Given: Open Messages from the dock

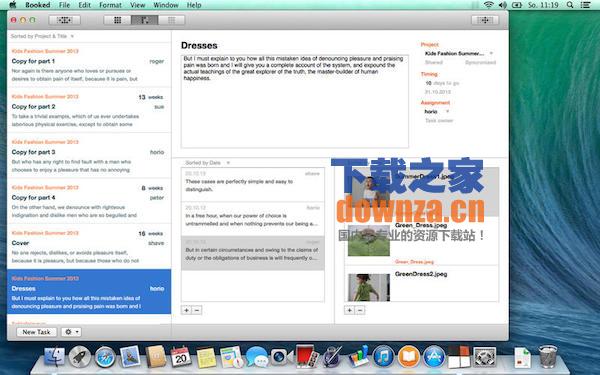Looking at the screenshot, I should [x=256, y=357].
